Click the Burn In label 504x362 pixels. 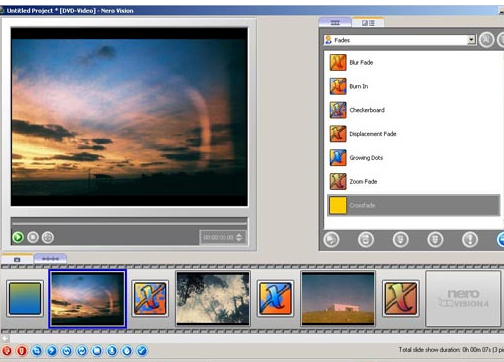[359, 86]
